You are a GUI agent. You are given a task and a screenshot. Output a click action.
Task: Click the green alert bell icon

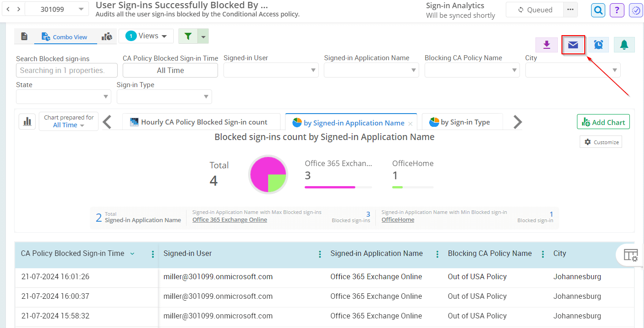coord(624,45)
